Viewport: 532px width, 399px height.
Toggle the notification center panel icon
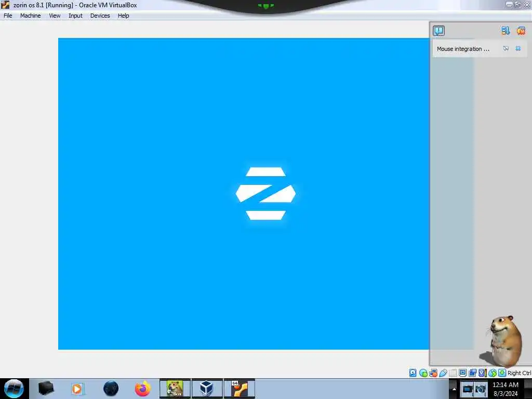point(438,31)
